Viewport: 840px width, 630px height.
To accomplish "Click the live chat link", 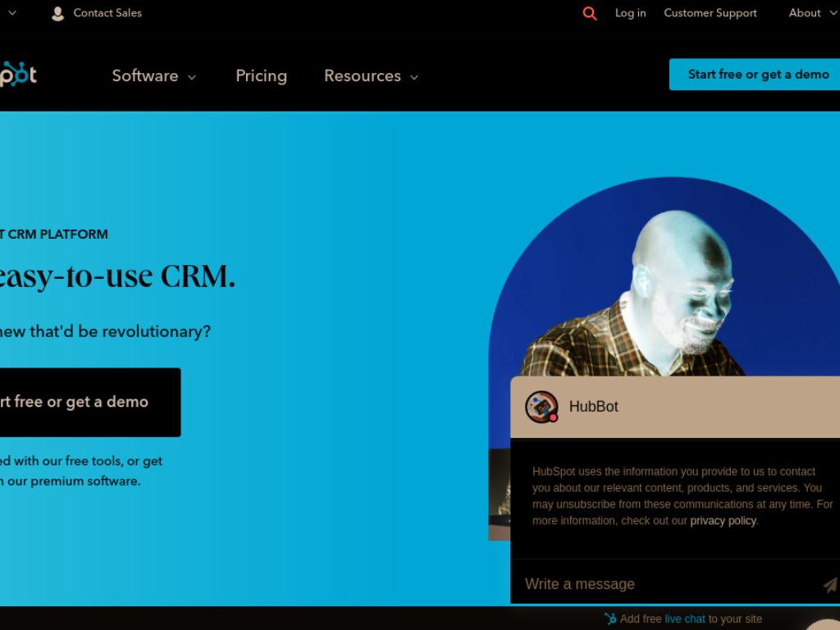I will point(685,619).
